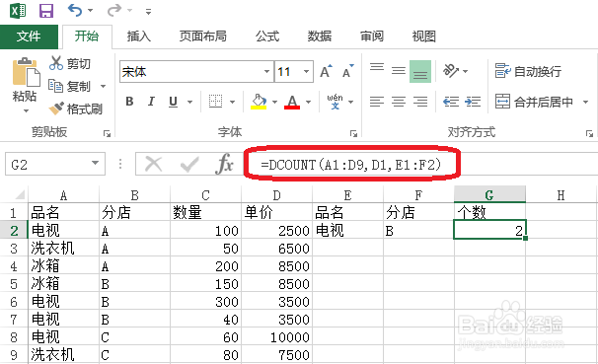Open the Undo history dropdown arrow
Viewport: 598px width, 364px height.
[x=91, y=10]
